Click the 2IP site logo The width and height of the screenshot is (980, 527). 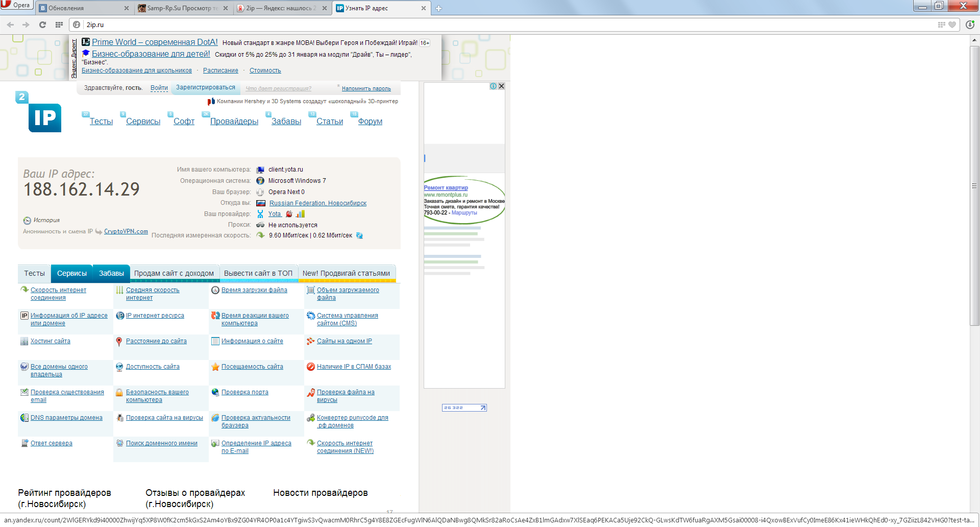pos(39,111)
